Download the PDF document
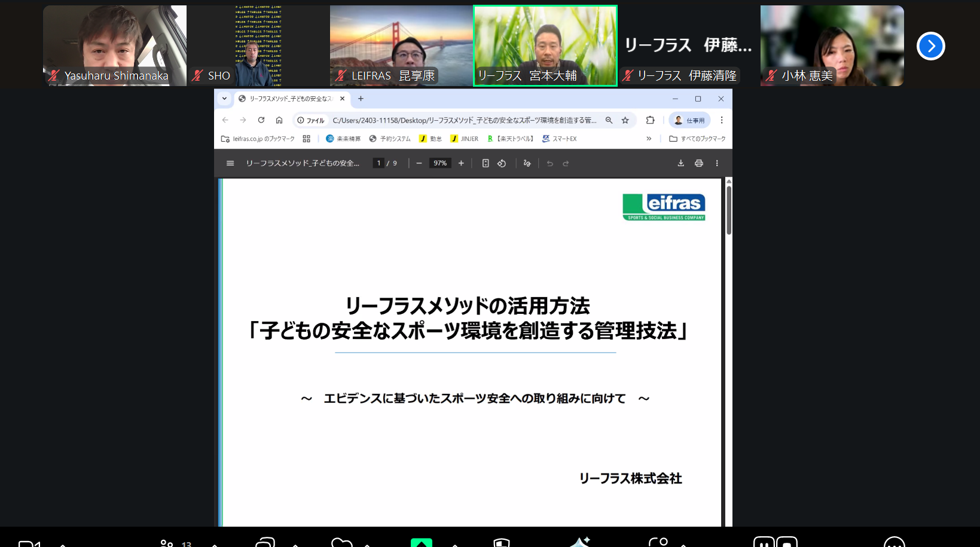The image size is (980, 547). 680,163
